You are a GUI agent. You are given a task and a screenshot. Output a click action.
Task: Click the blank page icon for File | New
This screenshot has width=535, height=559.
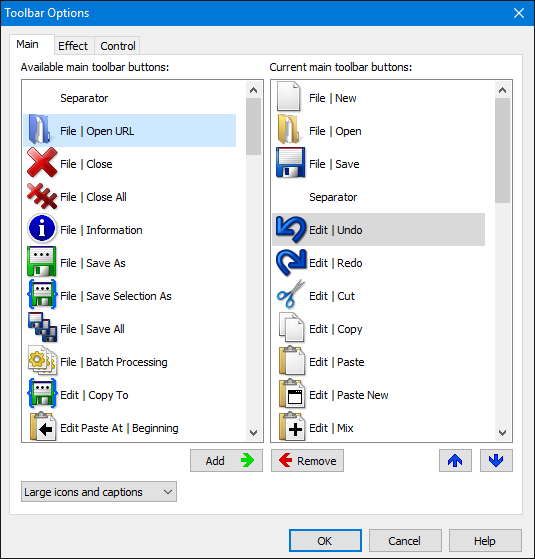coord(288,96)
